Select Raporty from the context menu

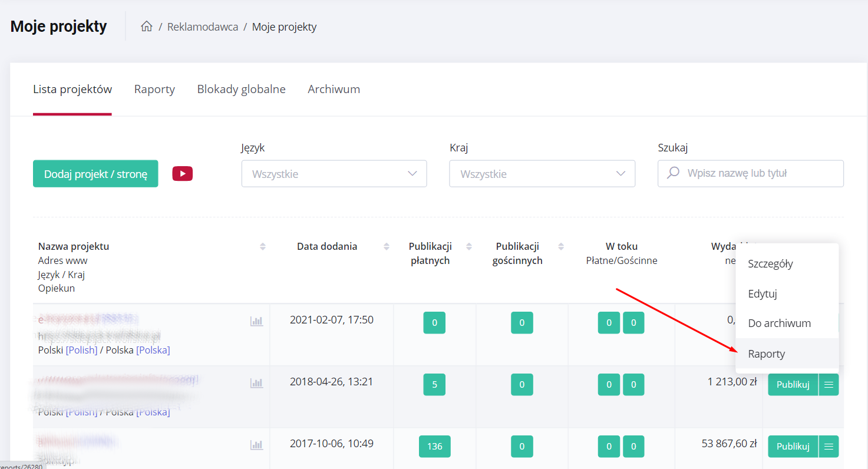[x=766, y=354]
